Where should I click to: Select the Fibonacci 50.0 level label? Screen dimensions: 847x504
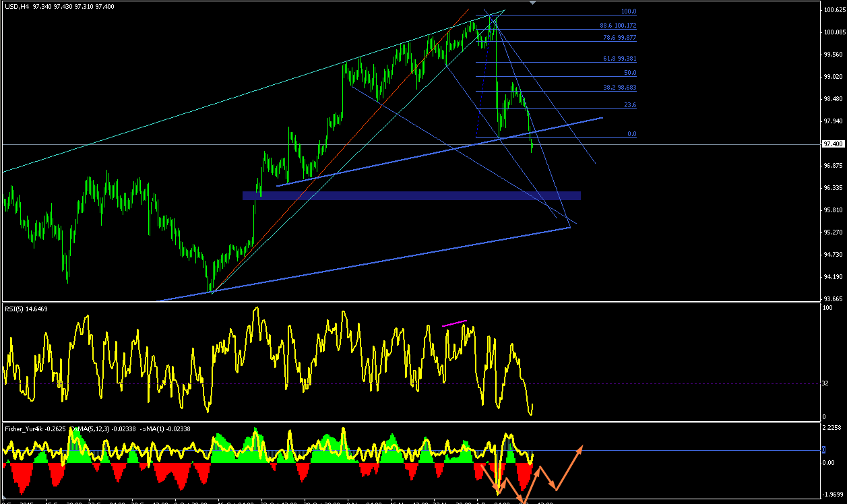click(630, 73)
